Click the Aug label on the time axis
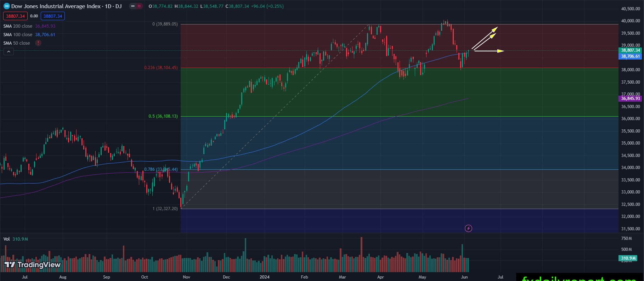 point(63,277)
